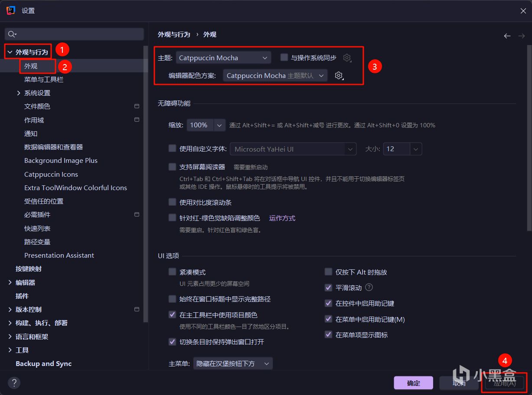Image resolution: width=532 pixels, height=395 pixels.
Task: Click the 取消 button
Action: [459, 383]
